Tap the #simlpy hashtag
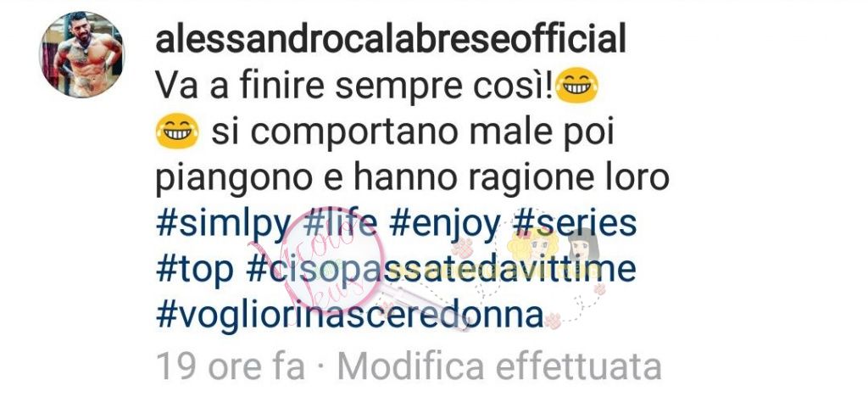Screen dimensions: 868x397 223,226
